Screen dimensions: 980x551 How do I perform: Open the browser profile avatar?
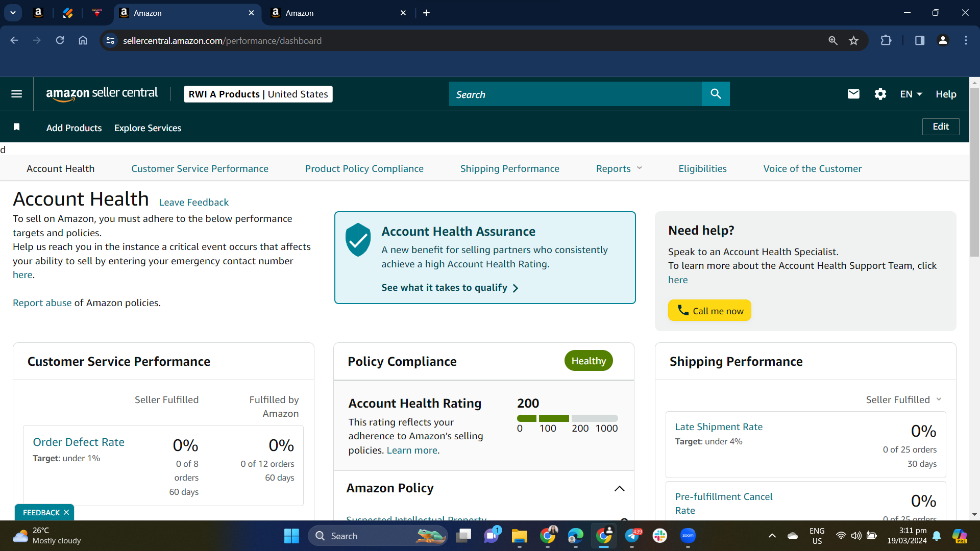[x=943, y=40]
